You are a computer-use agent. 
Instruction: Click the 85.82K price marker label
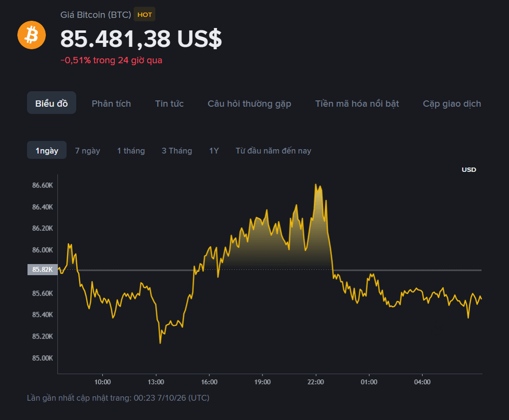point(42,269)
